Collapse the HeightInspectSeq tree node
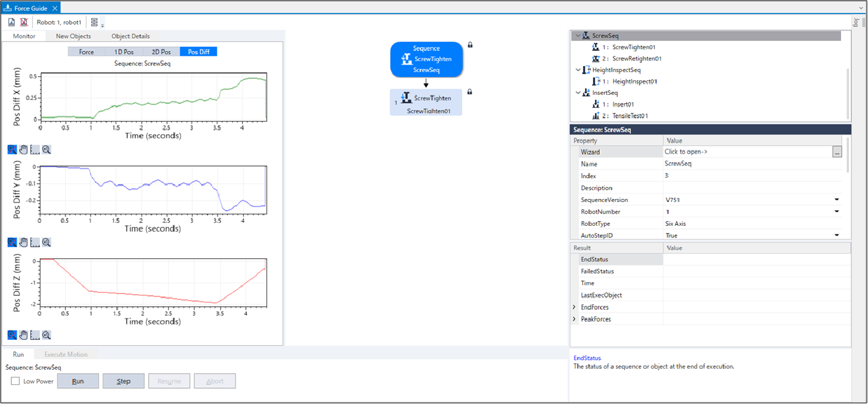 (578, 70)
